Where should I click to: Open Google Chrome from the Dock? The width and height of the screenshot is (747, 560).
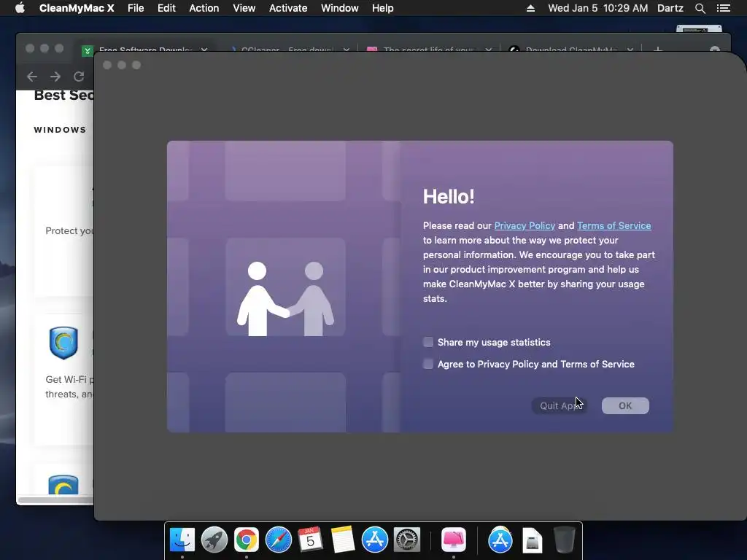[x=246, y=540]
